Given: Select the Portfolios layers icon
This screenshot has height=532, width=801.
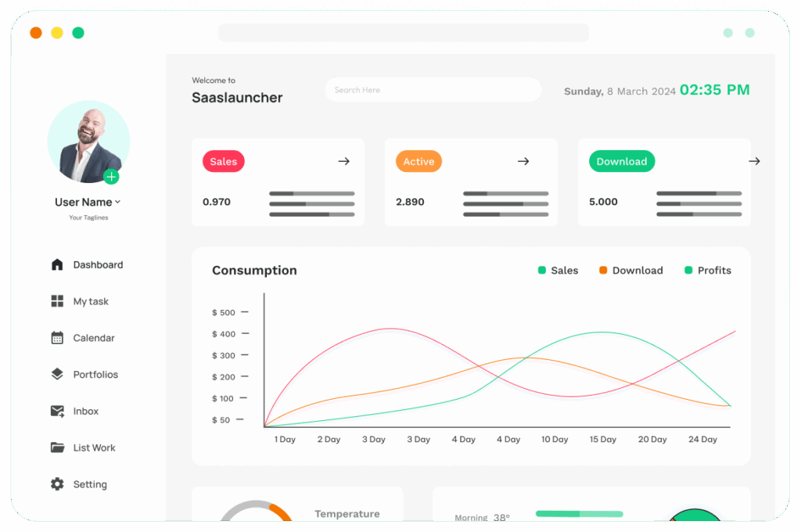Looking at the screenshot, I should click(x=57, y=375).
